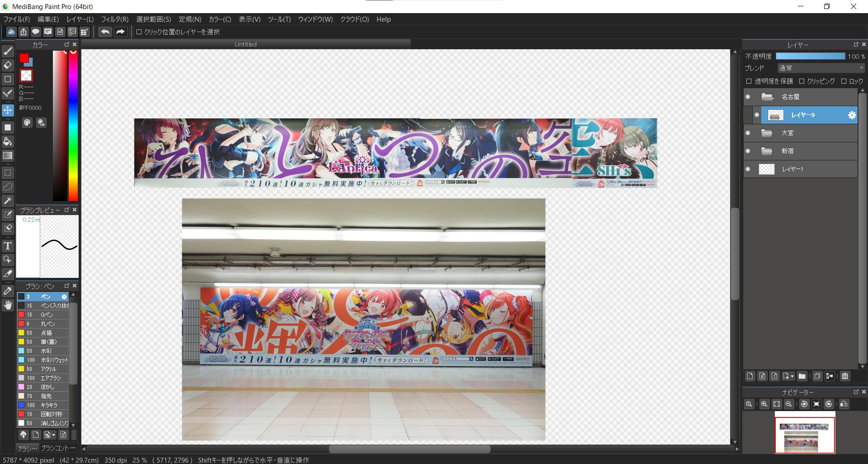Select the Hand pan tool
The width and height of the screenshot is (868, 464).
coord(8,305)
